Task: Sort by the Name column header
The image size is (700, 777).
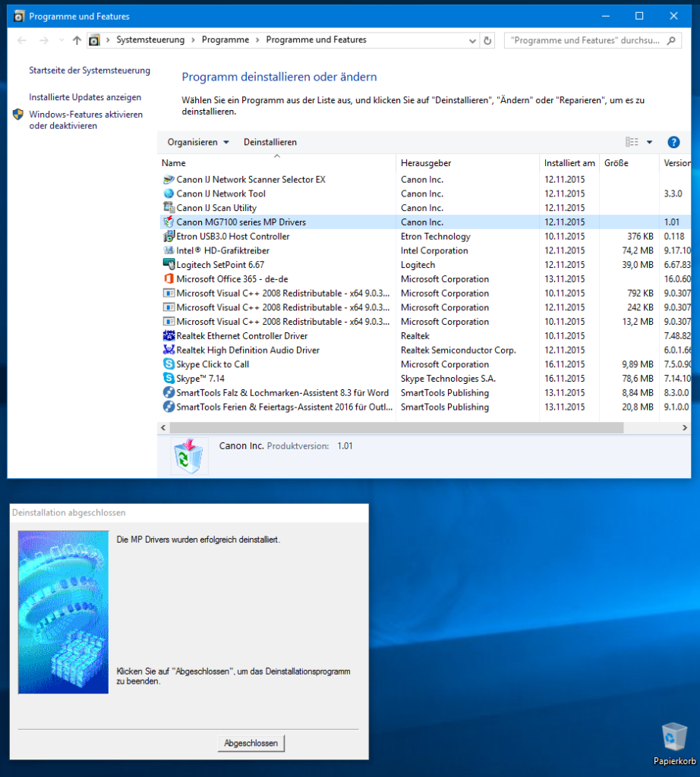Action: [276, 163]
